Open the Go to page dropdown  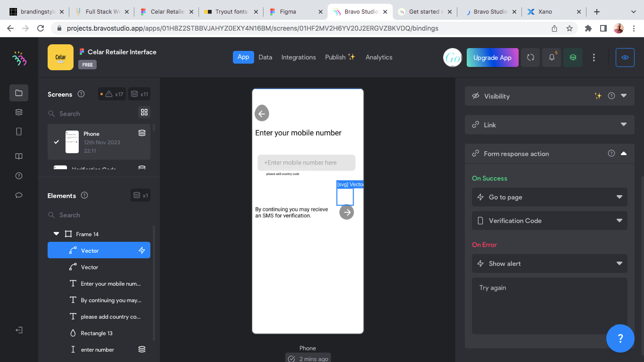(550, 197)
